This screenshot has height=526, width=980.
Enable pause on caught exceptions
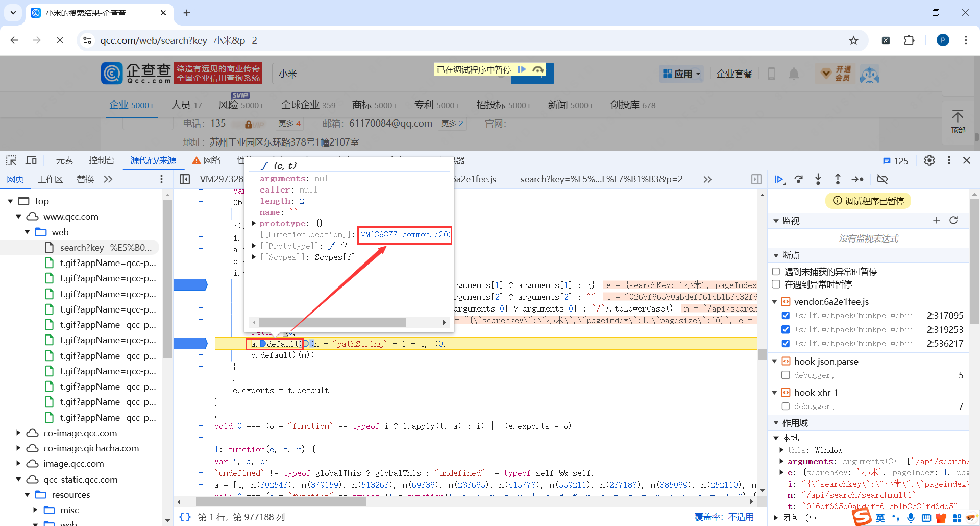[776, 284]
